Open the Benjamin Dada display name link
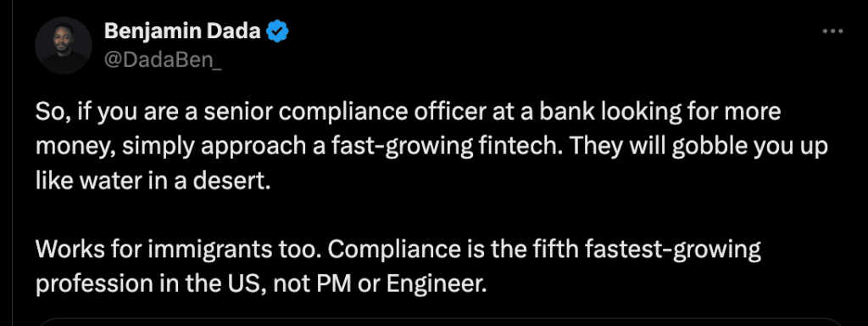Screen dimensions: 868x326 (182, 32)
